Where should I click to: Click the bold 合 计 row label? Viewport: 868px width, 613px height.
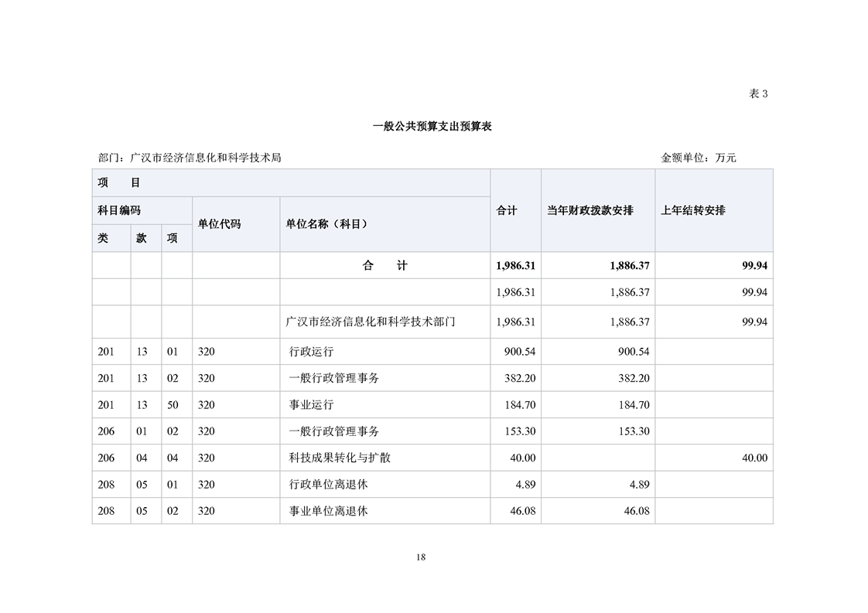pyautogui.click(x=384, y=266)
